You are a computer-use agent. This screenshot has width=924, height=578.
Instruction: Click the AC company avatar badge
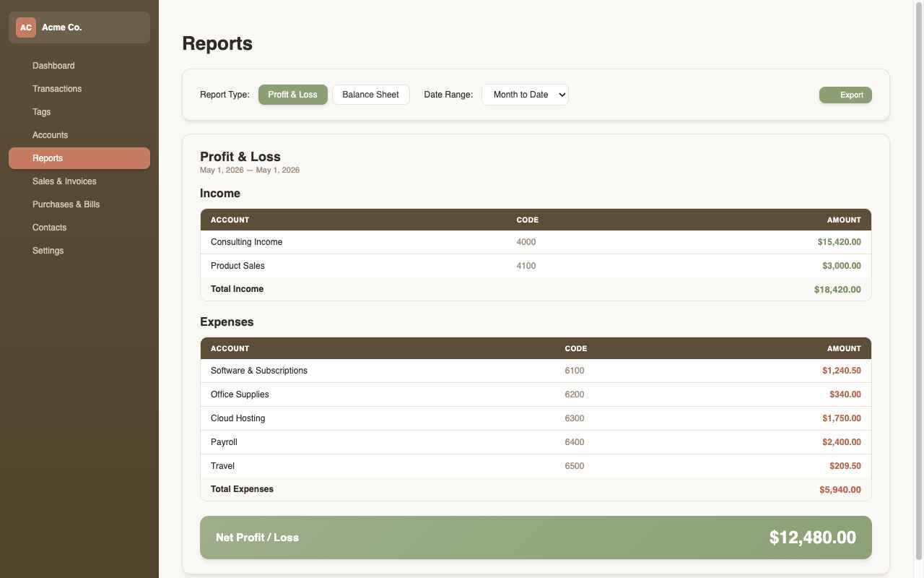click(26, 27)
